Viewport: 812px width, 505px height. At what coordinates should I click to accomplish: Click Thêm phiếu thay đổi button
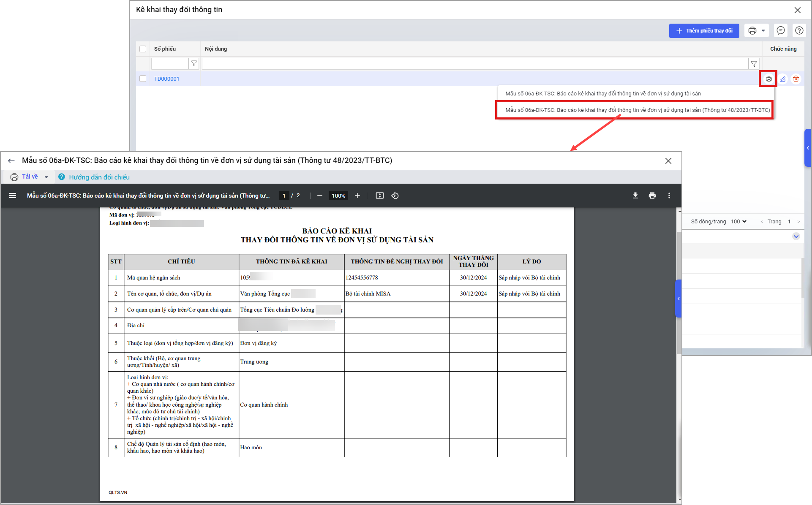[x=704, y=31]
